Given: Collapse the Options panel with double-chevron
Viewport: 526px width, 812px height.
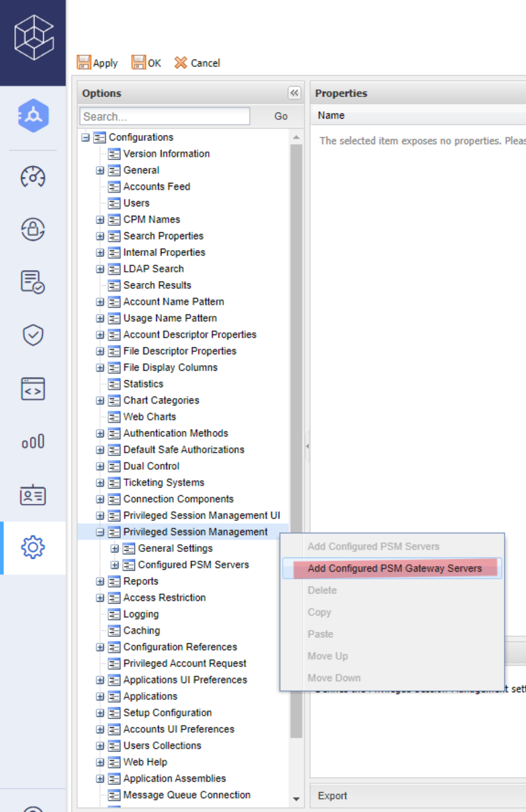Looking at the screenshot, I should coord(294,93).
